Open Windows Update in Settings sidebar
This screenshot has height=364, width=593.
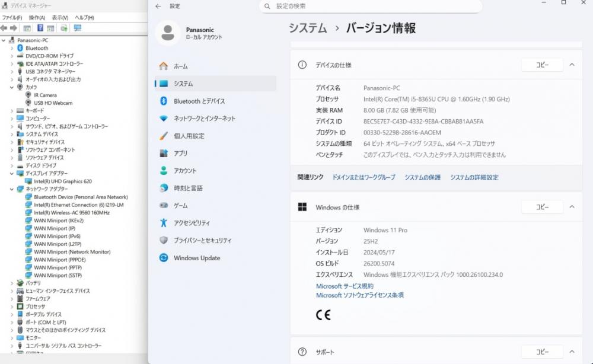[x=216, y=258]
